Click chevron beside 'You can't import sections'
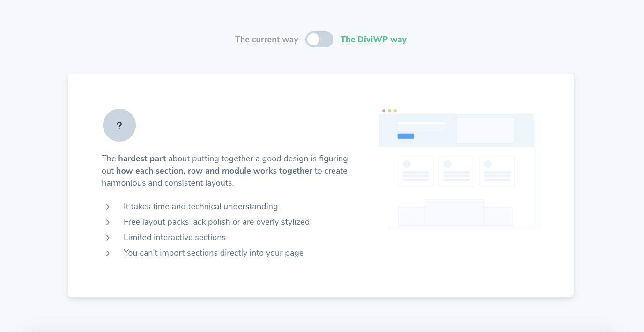Image resolution: width=644 pixels, height=332 pixels. (x=108, y=253)
